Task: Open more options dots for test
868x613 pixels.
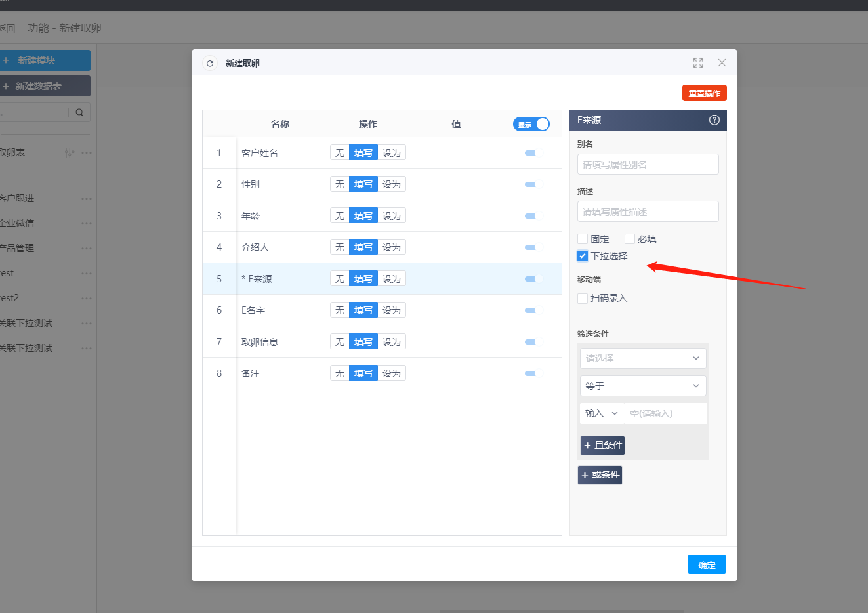Action: 87,273
